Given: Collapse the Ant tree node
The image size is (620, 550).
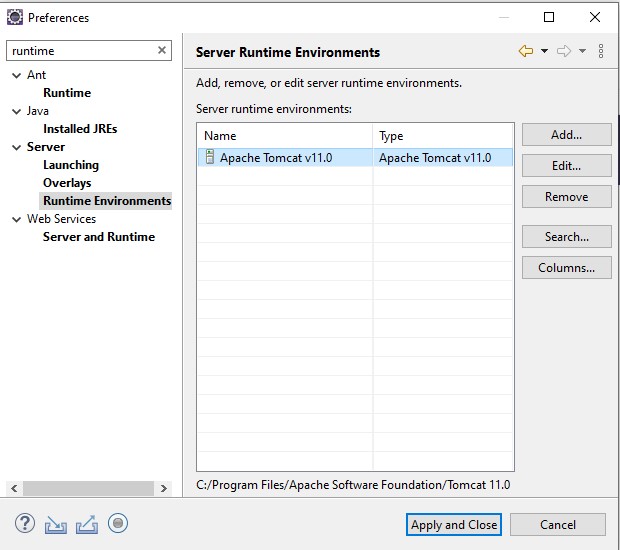Looking at the screenshot, I should click(17, 75).
